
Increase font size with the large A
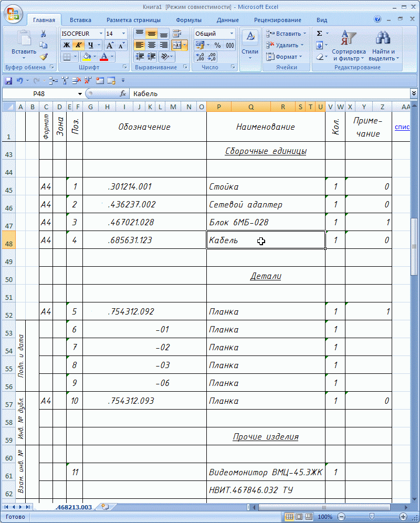click(110, 45)
